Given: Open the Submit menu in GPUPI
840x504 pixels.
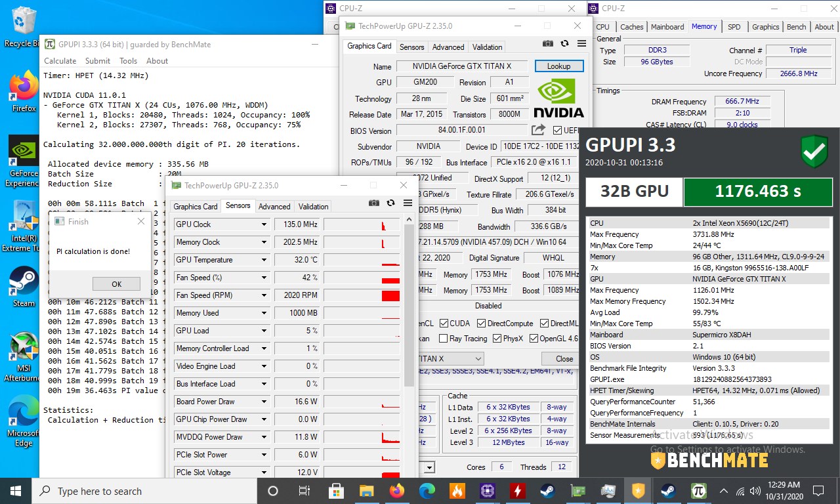Looking at the screenshot, I should pos(98,61).
